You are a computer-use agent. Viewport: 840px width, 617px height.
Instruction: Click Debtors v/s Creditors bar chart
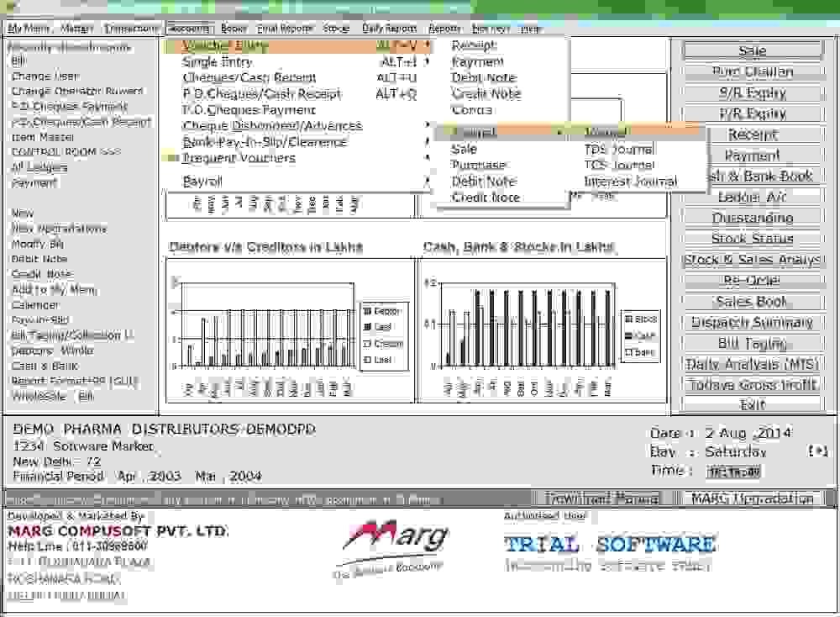pyautogui.click(x=290, y=330)
